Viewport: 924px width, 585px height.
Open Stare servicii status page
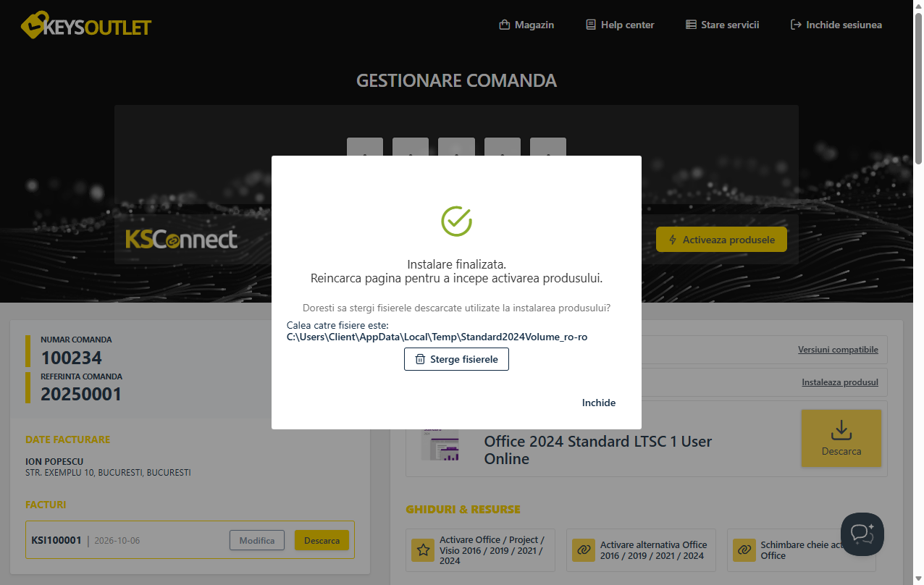[x=722, y=25]
